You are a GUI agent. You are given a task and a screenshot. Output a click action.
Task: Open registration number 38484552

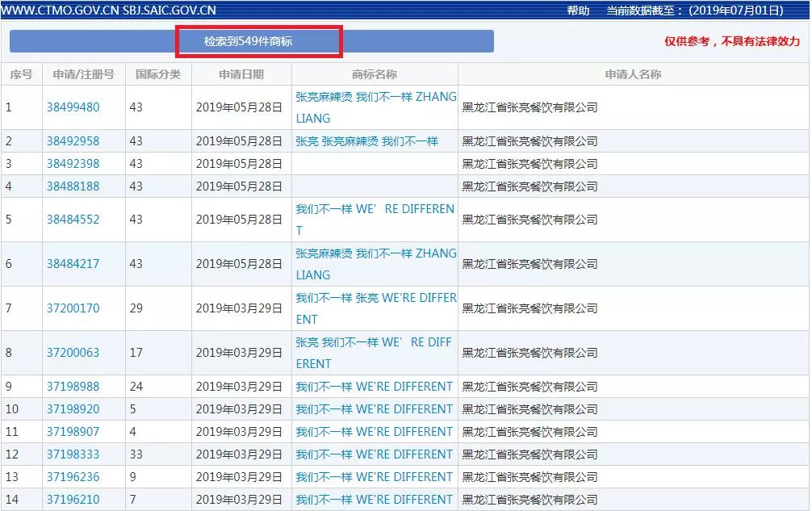73,220
